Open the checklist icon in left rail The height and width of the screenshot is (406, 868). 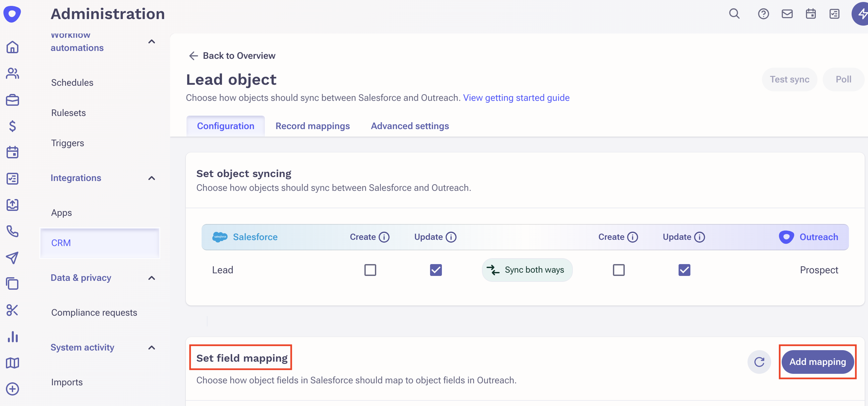pos(12,178)
